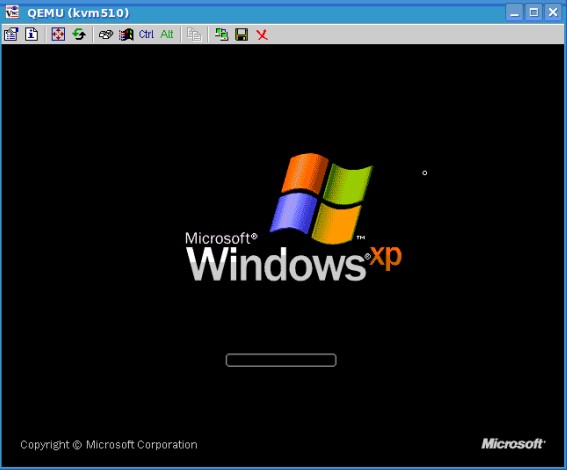The image size is (567, 470).
Task: Show connection info icon
Action: (x=31, y=34)
